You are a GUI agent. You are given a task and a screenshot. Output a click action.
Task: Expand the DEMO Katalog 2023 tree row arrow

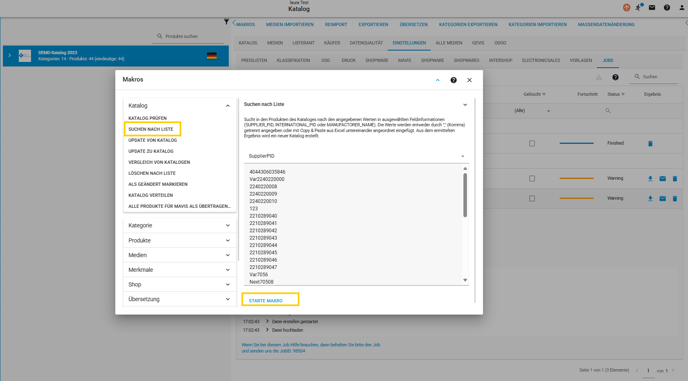tap(10, 56)
